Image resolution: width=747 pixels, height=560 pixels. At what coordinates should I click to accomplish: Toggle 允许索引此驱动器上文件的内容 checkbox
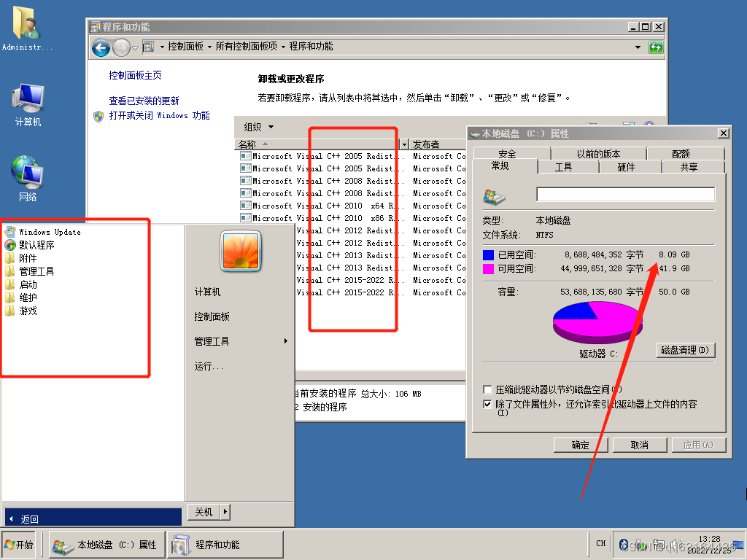pos(487,404)
